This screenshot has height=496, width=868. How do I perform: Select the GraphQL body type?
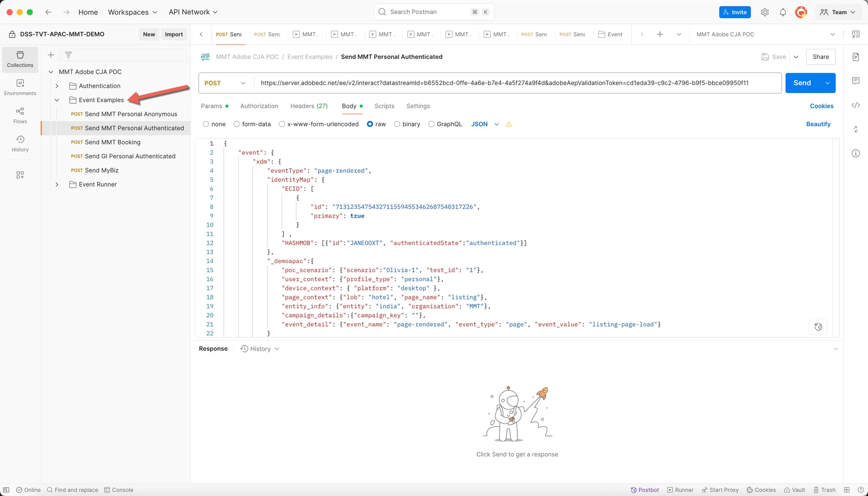(x=431, y=124)
